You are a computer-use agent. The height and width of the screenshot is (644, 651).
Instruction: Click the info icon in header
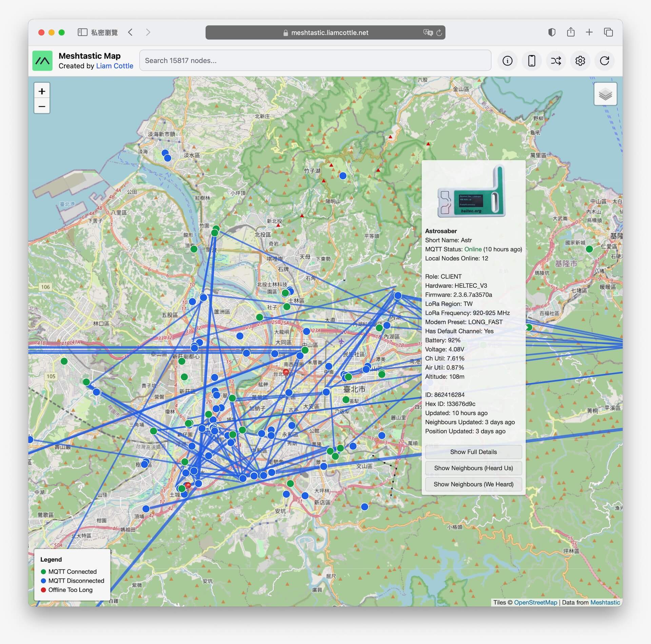pos(507,61)
